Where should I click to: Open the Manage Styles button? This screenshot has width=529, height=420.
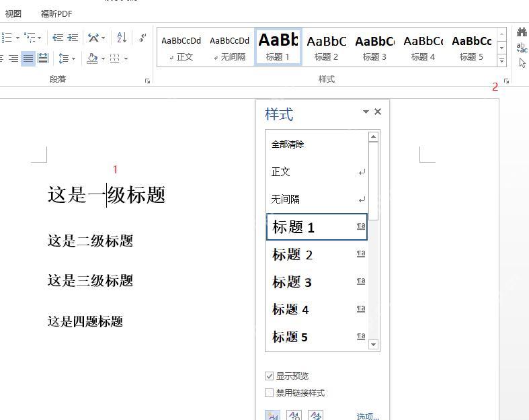click(x=316, y=415)
